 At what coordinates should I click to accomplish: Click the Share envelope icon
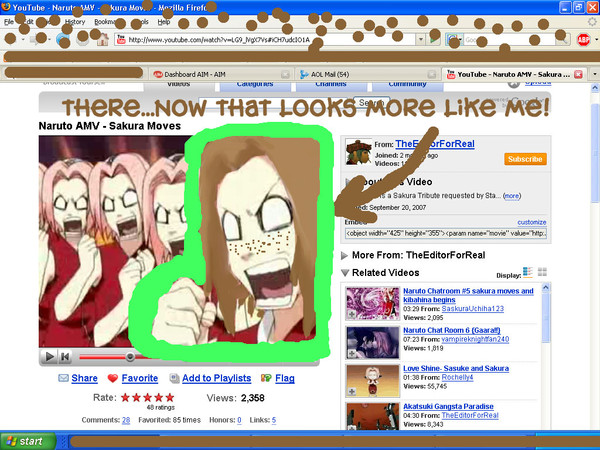coord(63,378)
